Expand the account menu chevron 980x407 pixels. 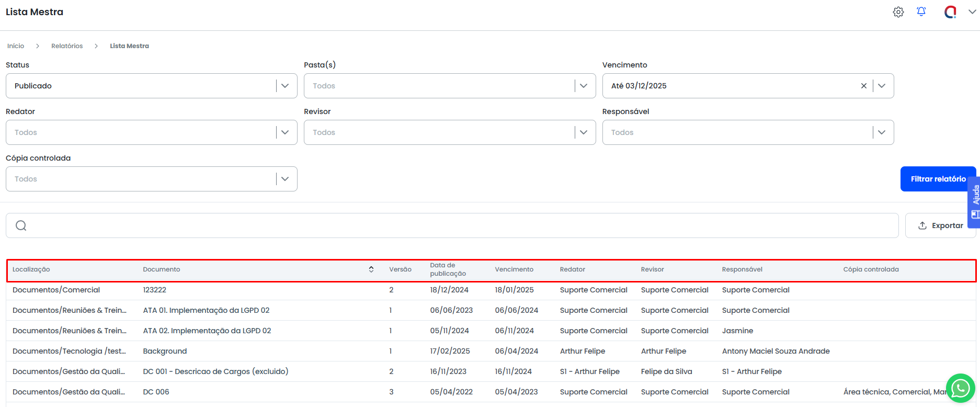pyautogui.click(x=972, y=12)
